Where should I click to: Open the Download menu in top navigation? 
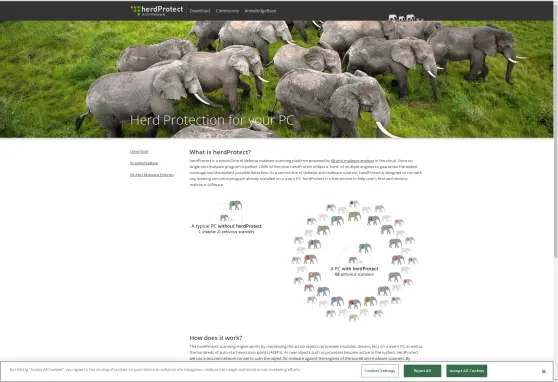pos(200,11)
